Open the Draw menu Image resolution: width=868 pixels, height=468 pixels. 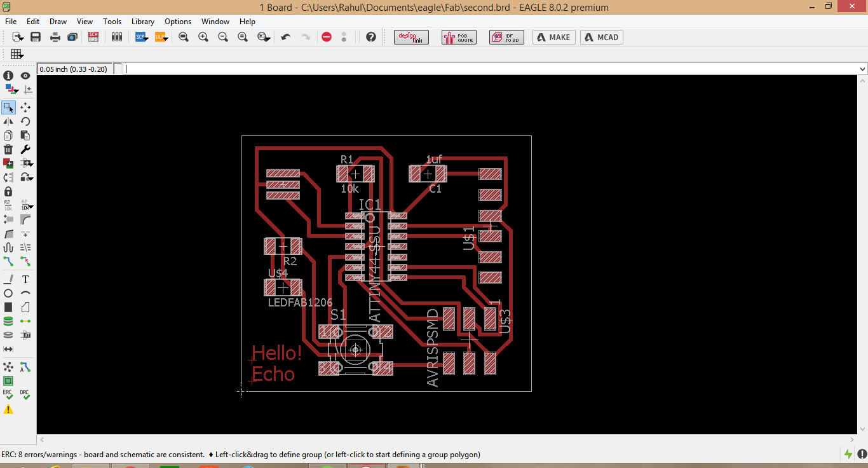tap(58, 21)
